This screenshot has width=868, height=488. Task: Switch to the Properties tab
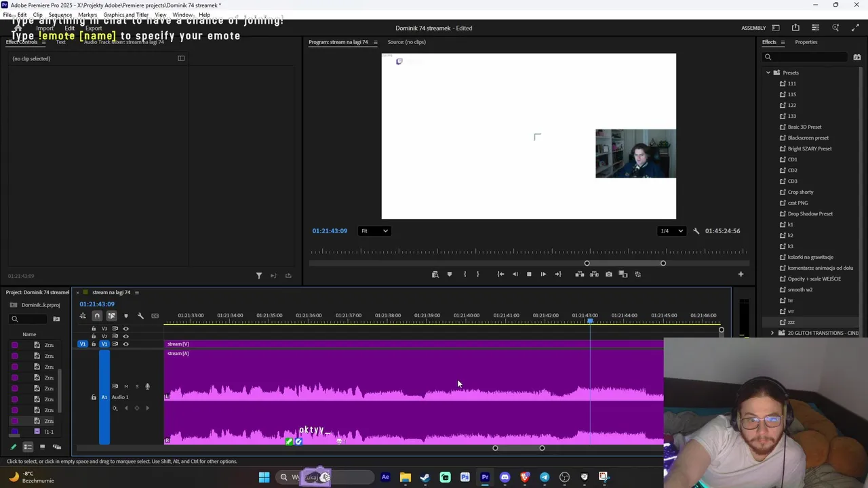tap(806, 42)
